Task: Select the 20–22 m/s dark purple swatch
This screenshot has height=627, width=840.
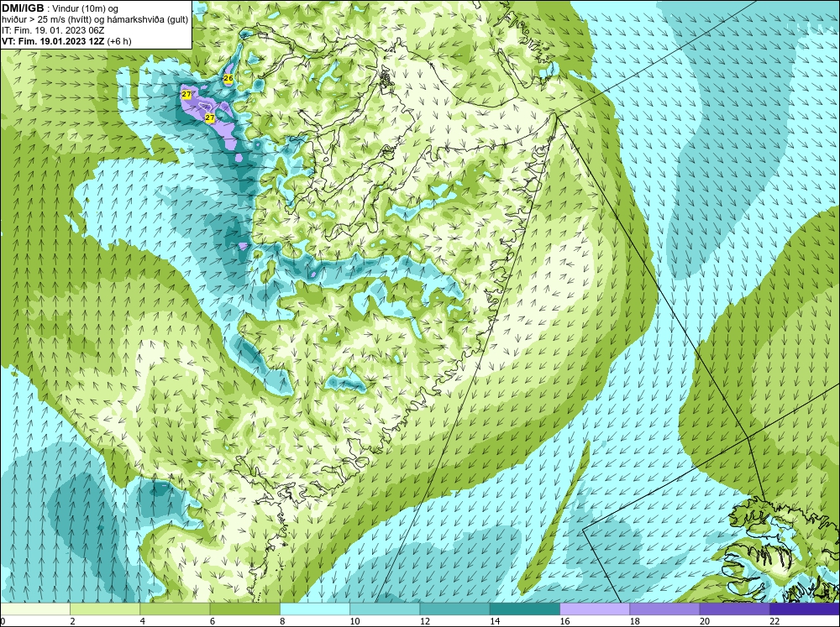Action: pyautogui.click(x=734, y=609)
